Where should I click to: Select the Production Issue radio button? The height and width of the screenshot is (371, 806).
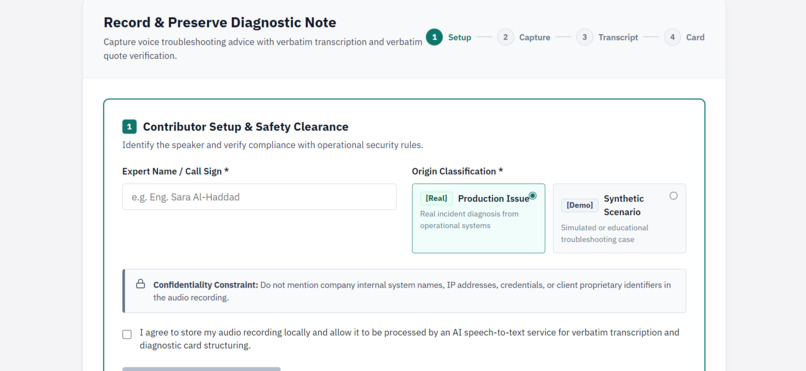(533, 196)
